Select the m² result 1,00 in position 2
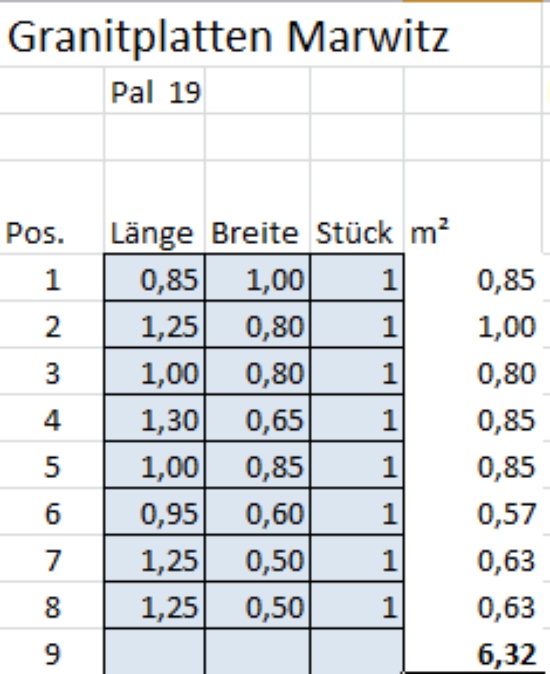550x674 pixels. (x=473, y=324)
